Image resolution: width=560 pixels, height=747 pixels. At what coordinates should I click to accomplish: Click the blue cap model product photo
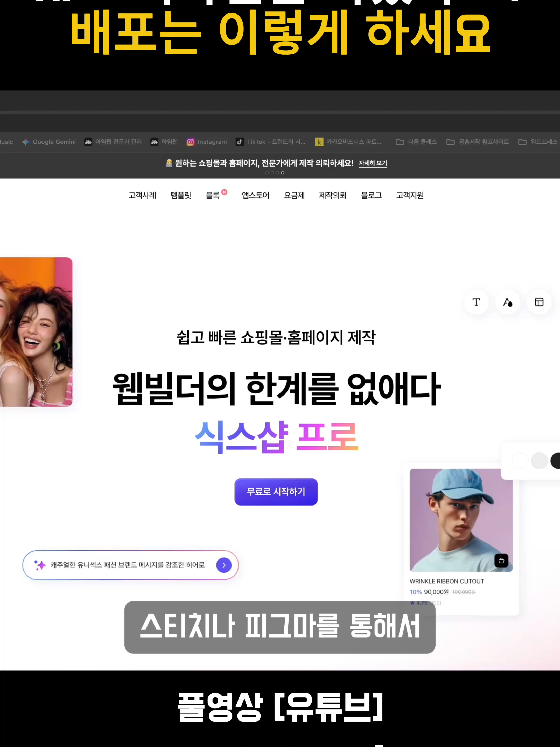pyautogui.click(x=461, y=520)
